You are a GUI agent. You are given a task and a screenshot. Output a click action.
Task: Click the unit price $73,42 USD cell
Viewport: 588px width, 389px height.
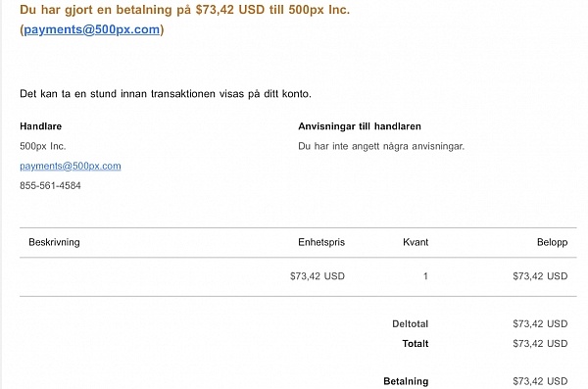tap(318, 276)
